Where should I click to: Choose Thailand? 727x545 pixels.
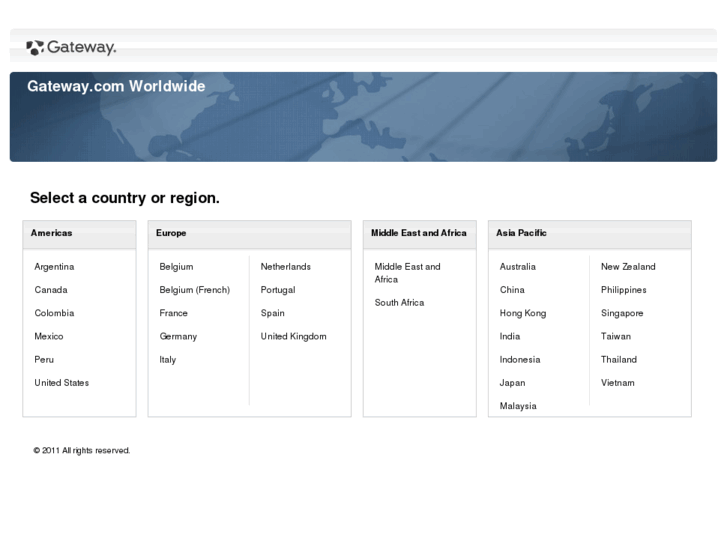point(619,359)
